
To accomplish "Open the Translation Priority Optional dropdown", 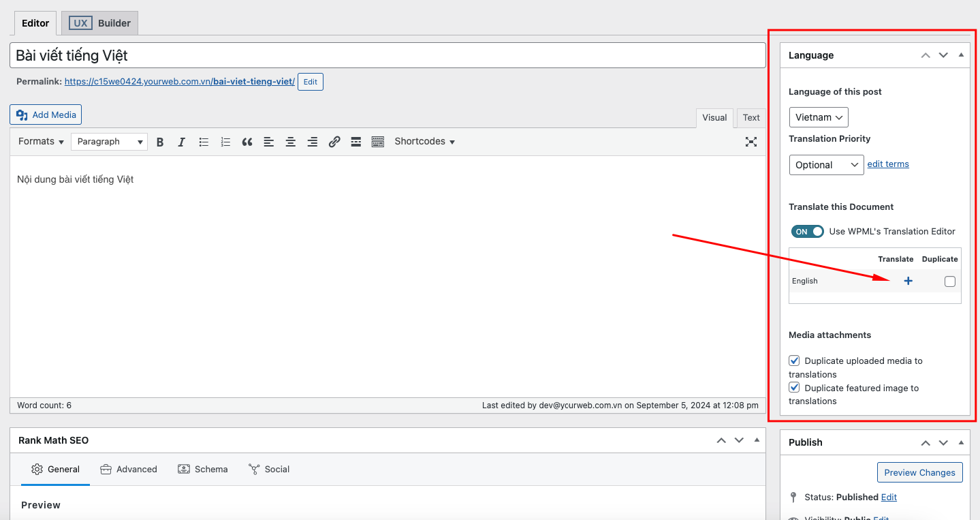I will click(x=826, y=165).
